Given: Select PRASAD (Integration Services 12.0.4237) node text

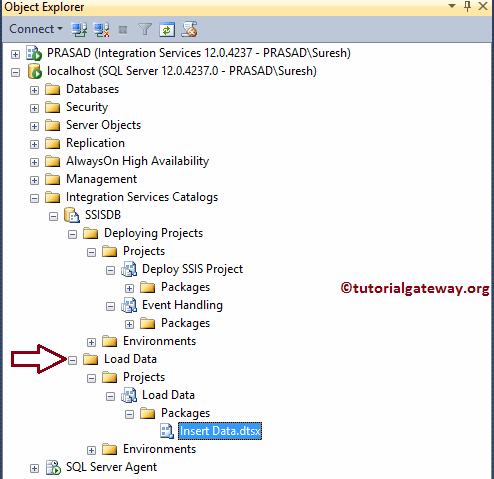Looking at the screenshot, I should (x=199, y=53).
